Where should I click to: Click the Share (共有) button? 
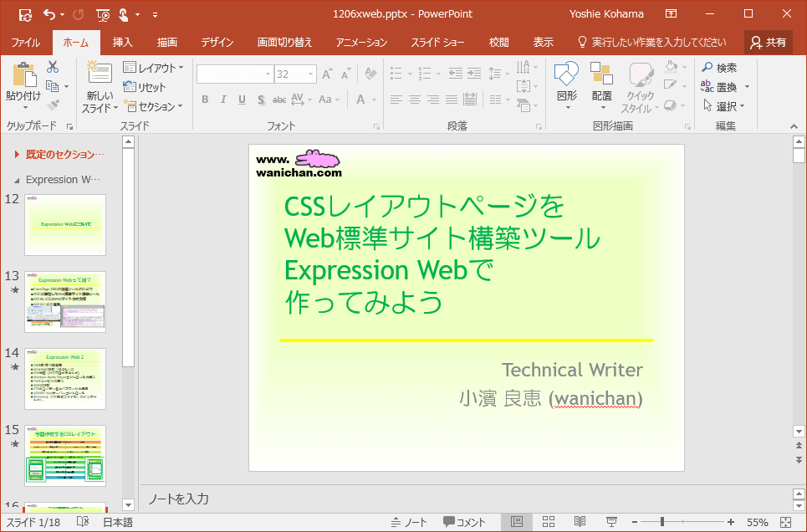click(x=769, y=42)
